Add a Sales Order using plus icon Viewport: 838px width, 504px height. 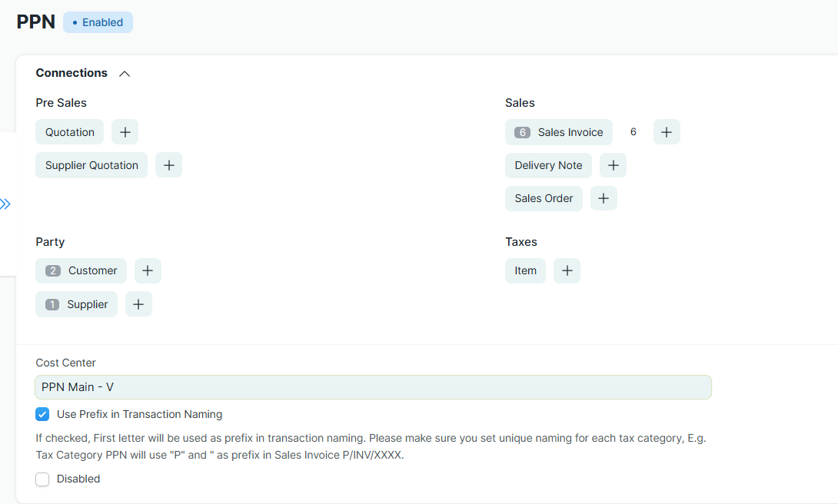click(604, 198)
